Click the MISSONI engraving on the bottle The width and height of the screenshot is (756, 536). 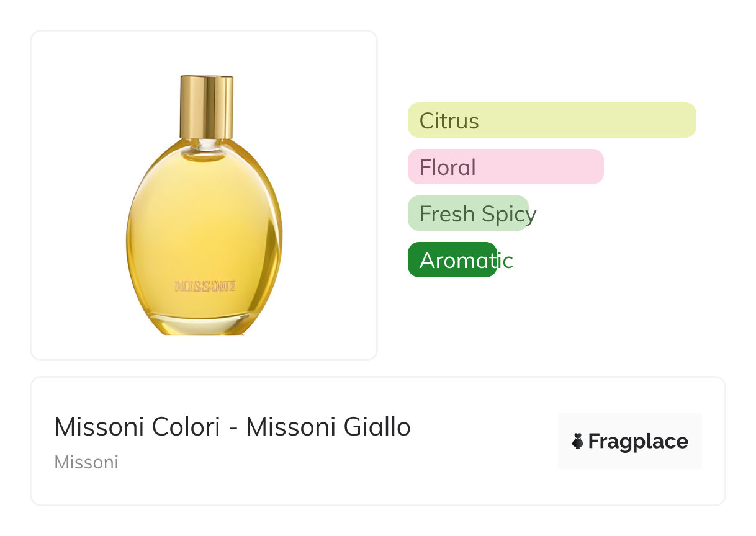coord(205,286)
